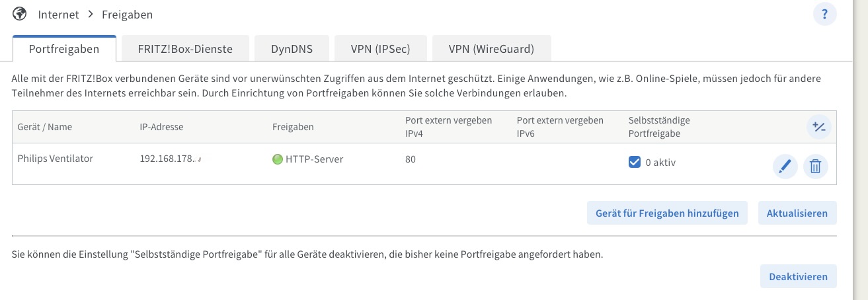
Task: Click the plus/minus column options icon
Action: tap(818, 127)
